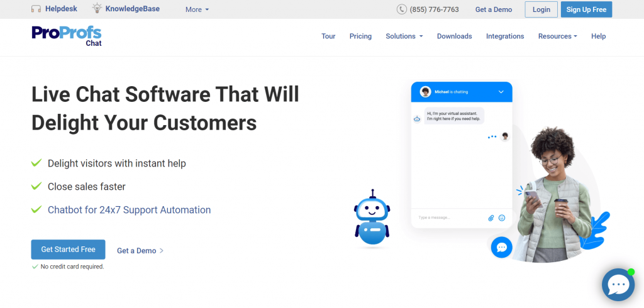Click the virtual assistant greeting message bubble
The image size is (644, 308).
[x=454, y=116]
